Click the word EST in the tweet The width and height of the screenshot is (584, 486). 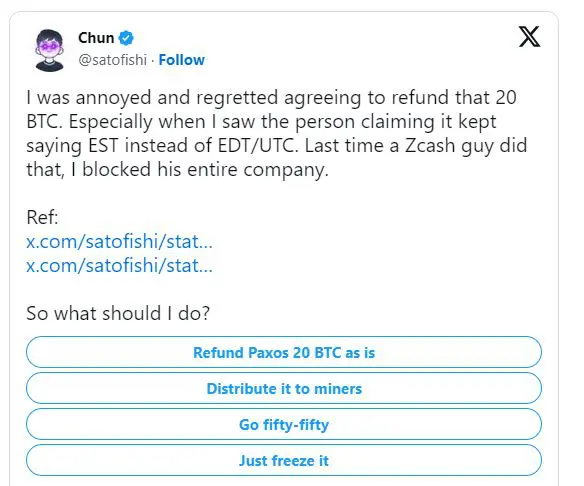[x=103, y=145]
